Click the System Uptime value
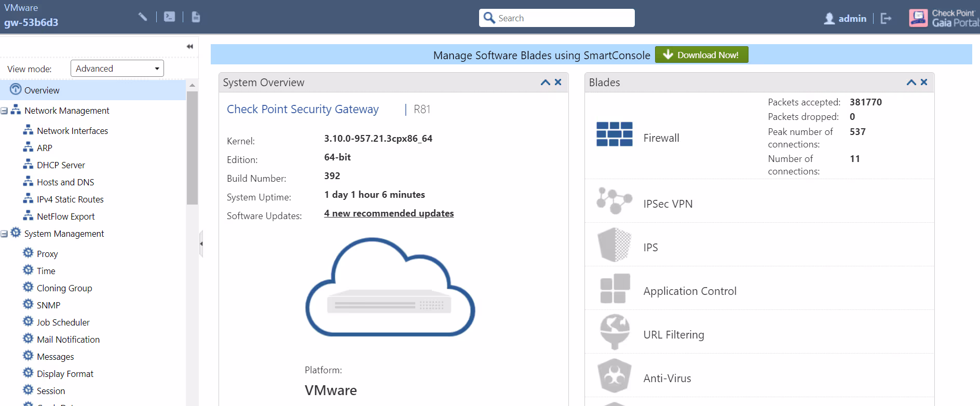This screenshot has height=406, width=980. pos(374,195)
